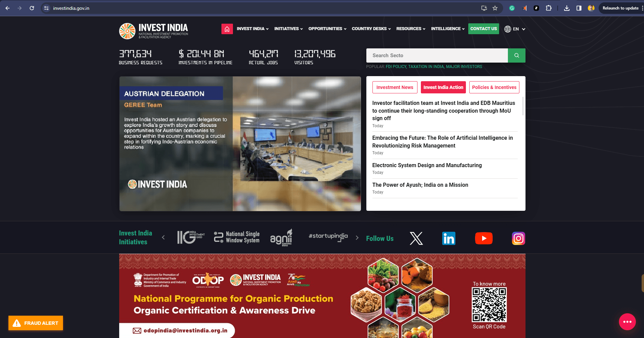Click site information icon in address bar

click(x=47, y=8)
